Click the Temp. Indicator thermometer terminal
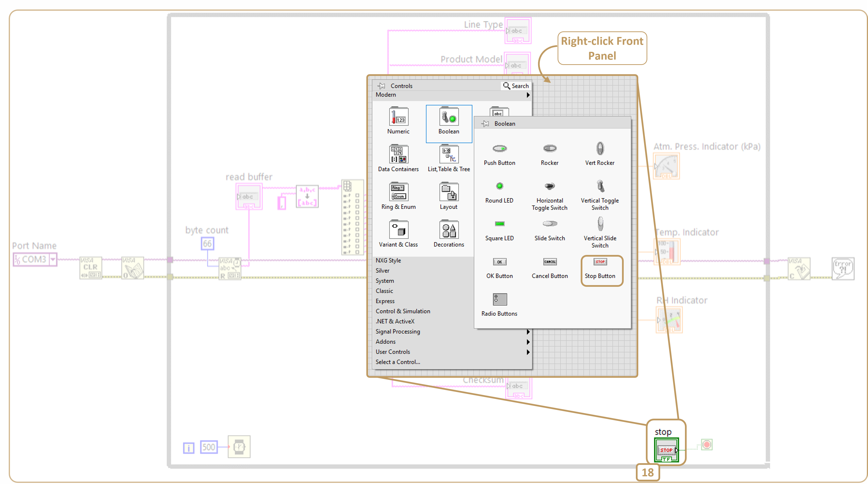 coord(667,252)
